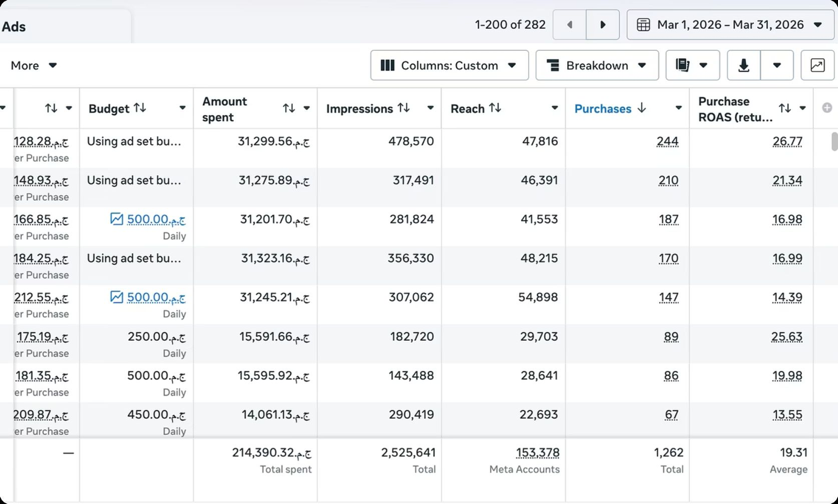Click the export download icon

pyautogui.click(x=744, y=65)
